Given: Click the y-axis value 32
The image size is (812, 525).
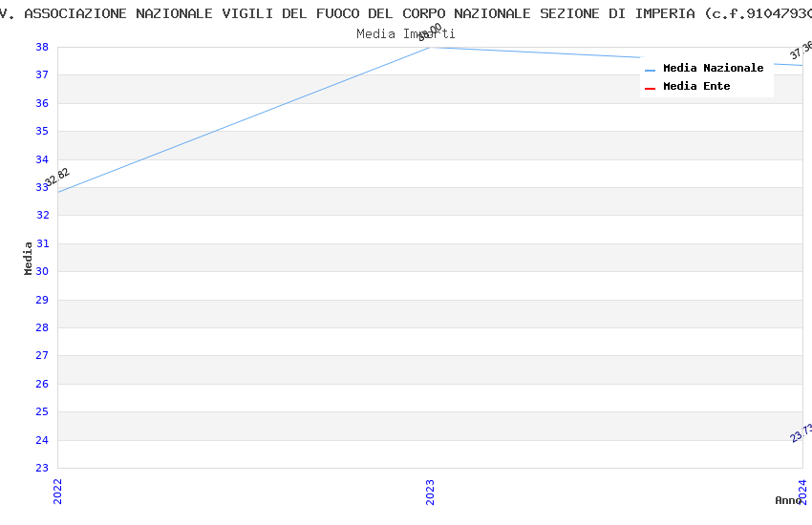Looking at the screenshot, I should (x=43, y=215).
